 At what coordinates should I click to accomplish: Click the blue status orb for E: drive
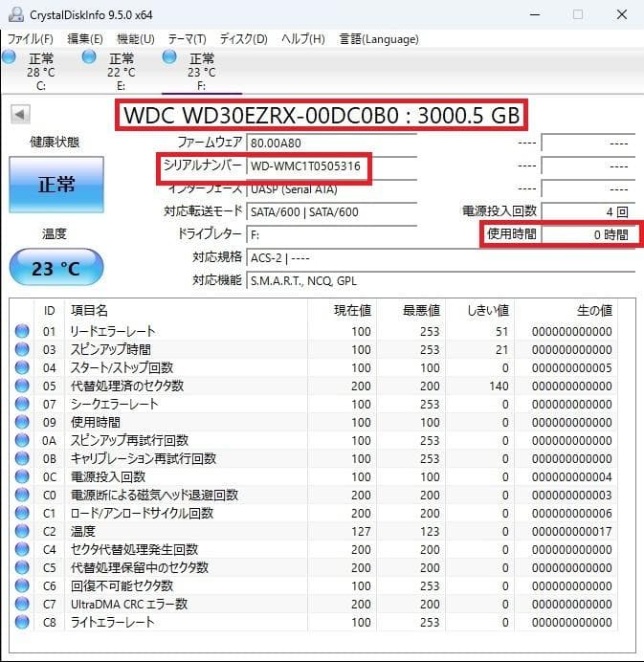[89, 56]
